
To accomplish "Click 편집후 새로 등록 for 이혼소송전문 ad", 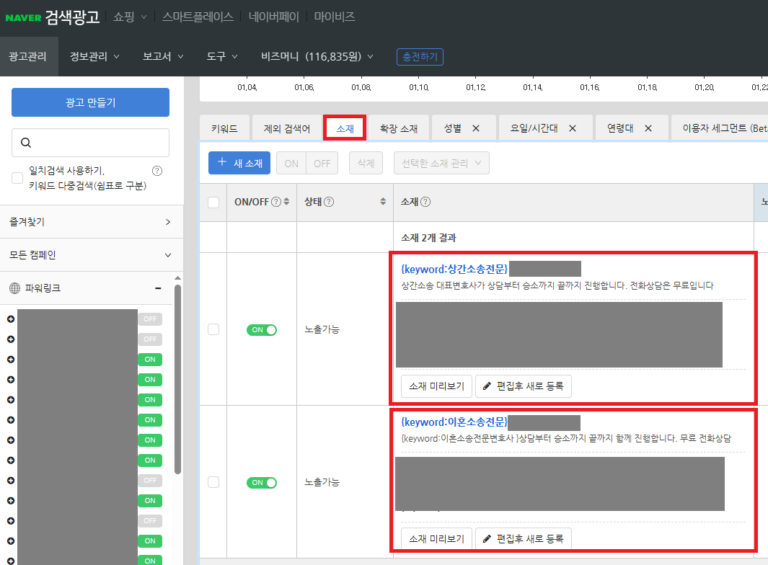I will [x=523, y=539].
